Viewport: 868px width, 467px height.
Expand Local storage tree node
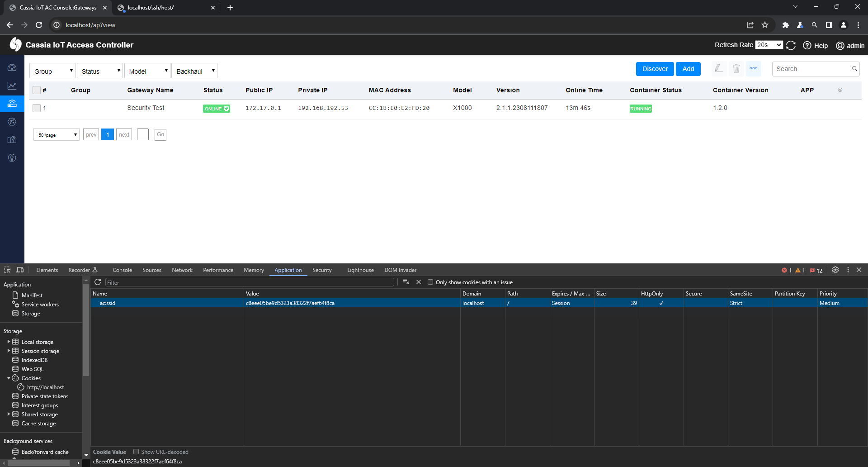pyautogui.click(x=9, y=342)
